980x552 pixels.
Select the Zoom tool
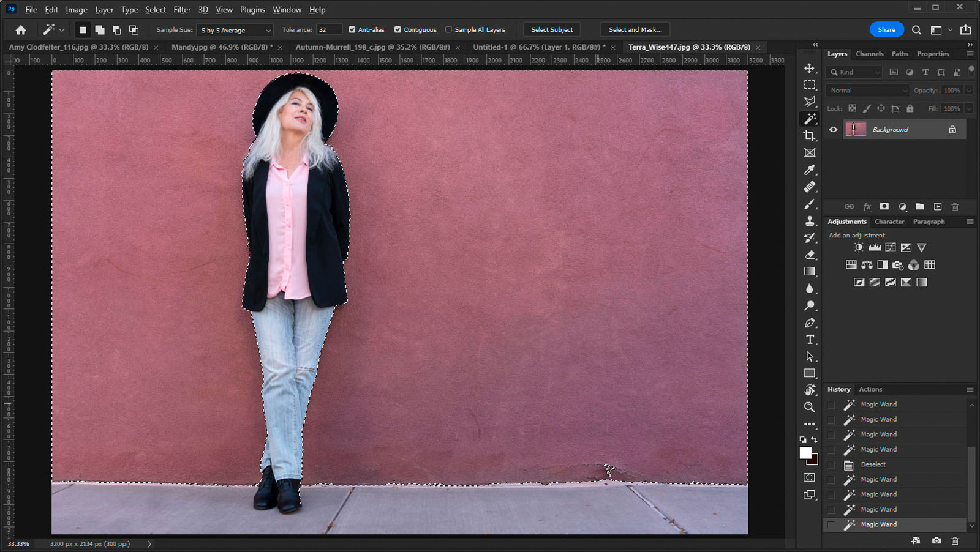(810, 407)
